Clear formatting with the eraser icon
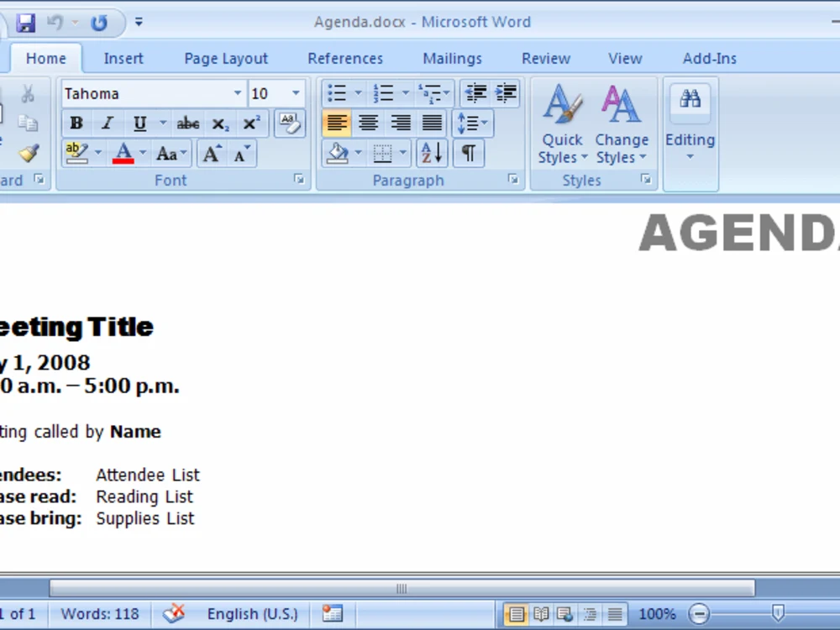 [x=290, y=123]
